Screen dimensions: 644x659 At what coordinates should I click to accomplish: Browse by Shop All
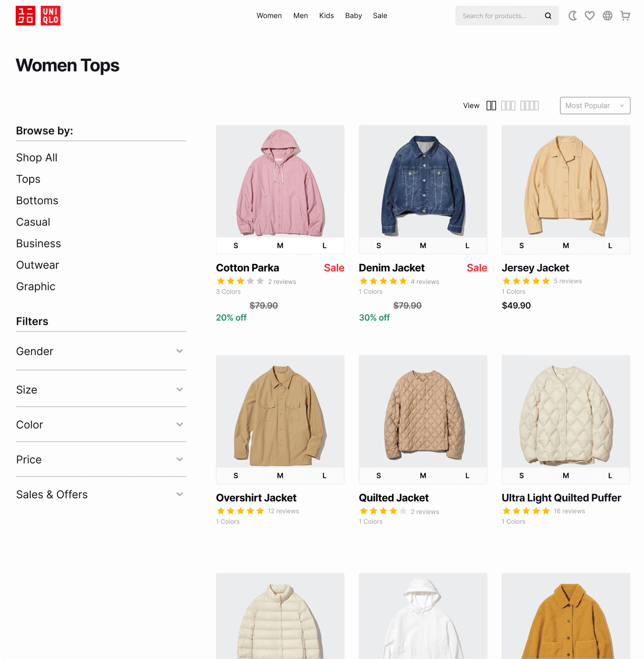coord(37,157)
